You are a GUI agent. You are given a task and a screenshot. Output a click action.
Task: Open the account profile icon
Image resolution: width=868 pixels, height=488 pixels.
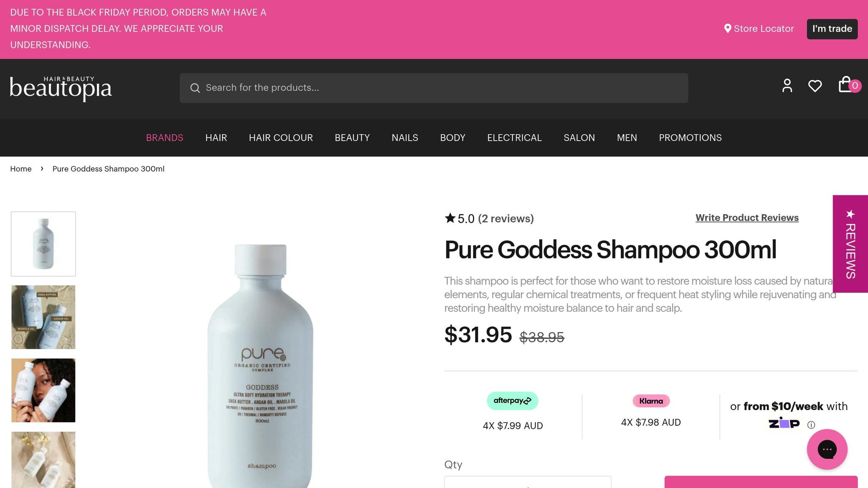[x=787, y=86]
